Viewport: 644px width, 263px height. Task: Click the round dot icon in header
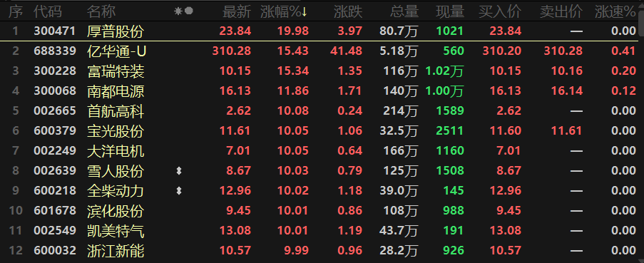pyautogui.click(x=188, y=11)
